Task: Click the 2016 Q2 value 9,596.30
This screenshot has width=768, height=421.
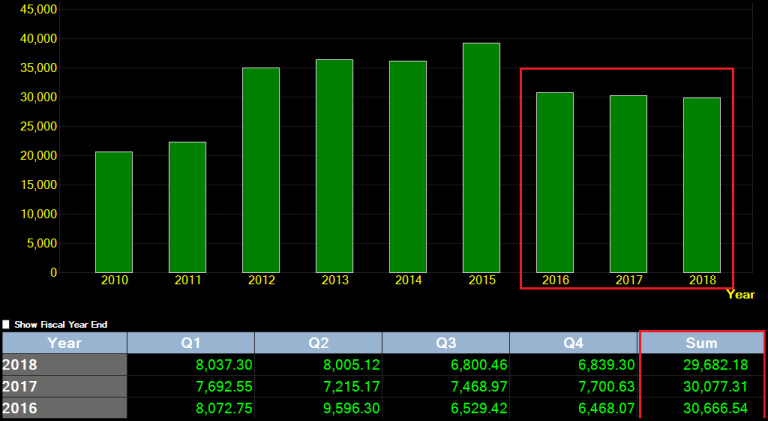Action: [x=351, y=408]
